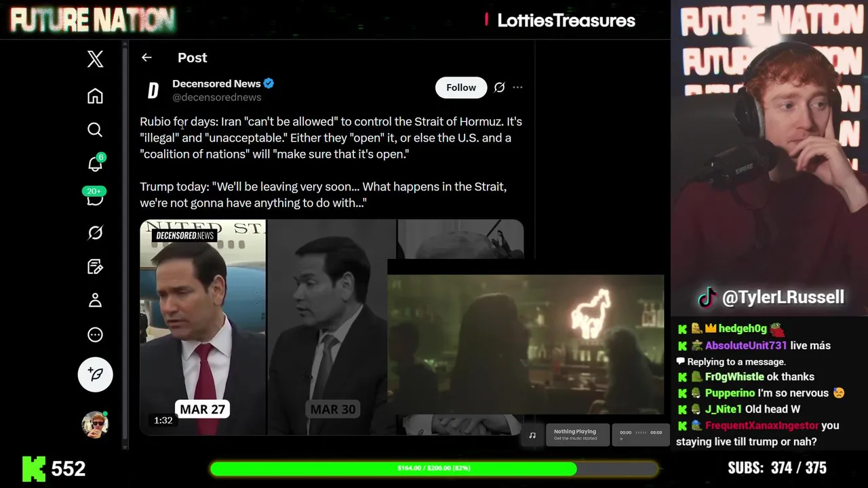Open the @decensorednews handle

(x=216, y=98)
